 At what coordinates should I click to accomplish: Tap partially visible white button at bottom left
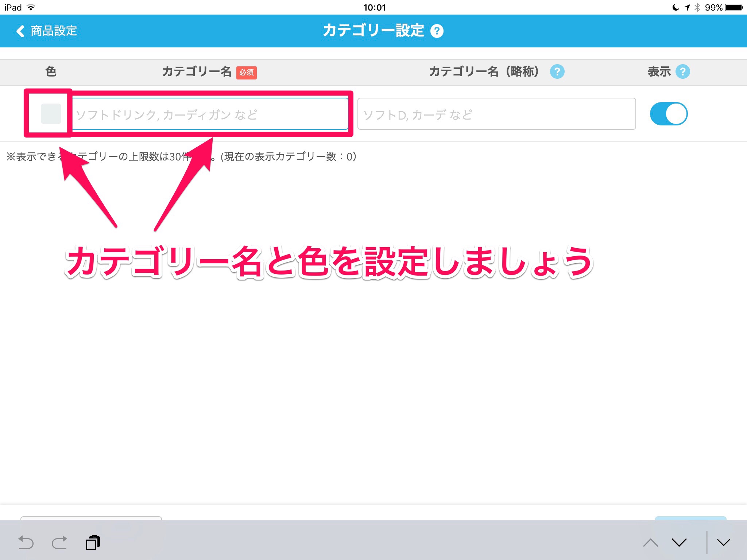tap(91, 518)
